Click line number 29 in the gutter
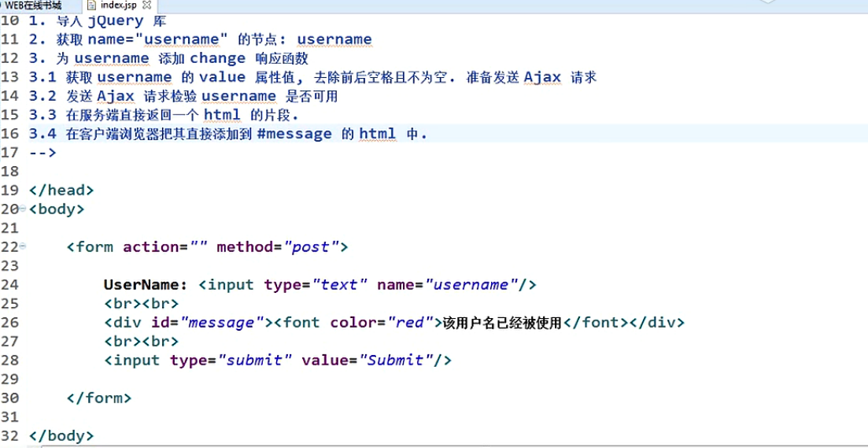The image size is (868, 448). coord(10,379)
